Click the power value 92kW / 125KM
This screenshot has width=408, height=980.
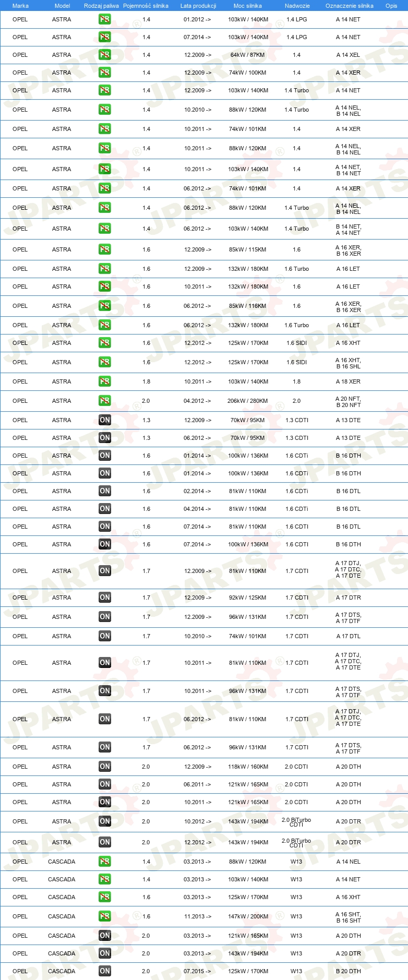pyautogui.click(x=248, y=597)
